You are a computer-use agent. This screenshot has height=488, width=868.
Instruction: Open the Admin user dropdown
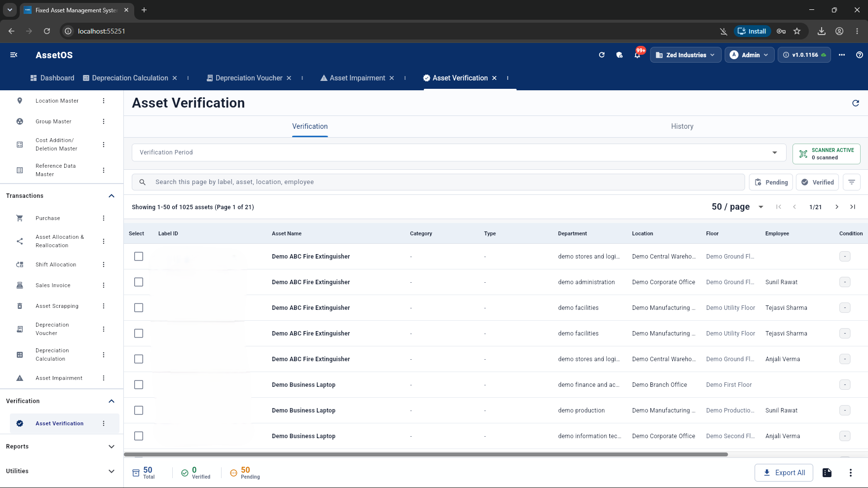click(749, 55)
